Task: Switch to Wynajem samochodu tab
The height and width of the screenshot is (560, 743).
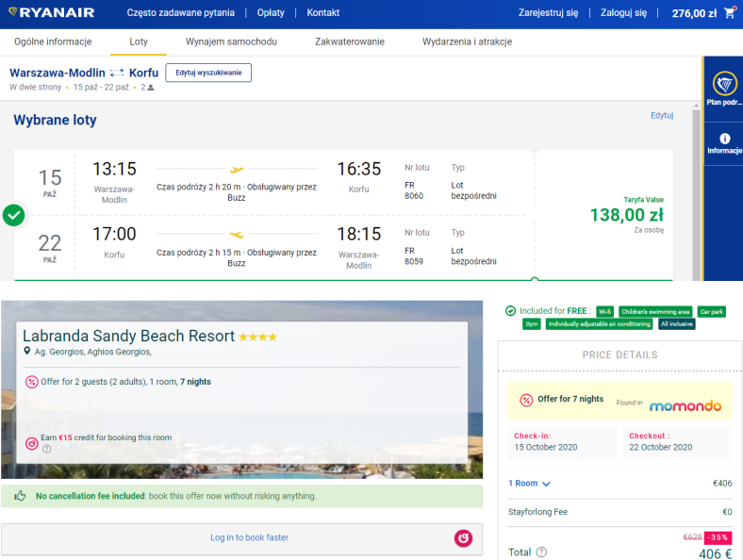Action: click(231, 41)
